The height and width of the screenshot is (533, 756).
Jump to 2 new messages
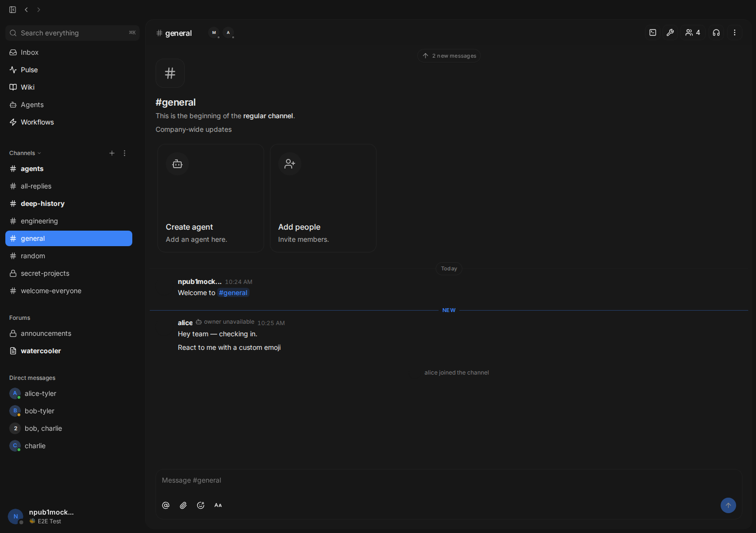click(x=449, y=56)
